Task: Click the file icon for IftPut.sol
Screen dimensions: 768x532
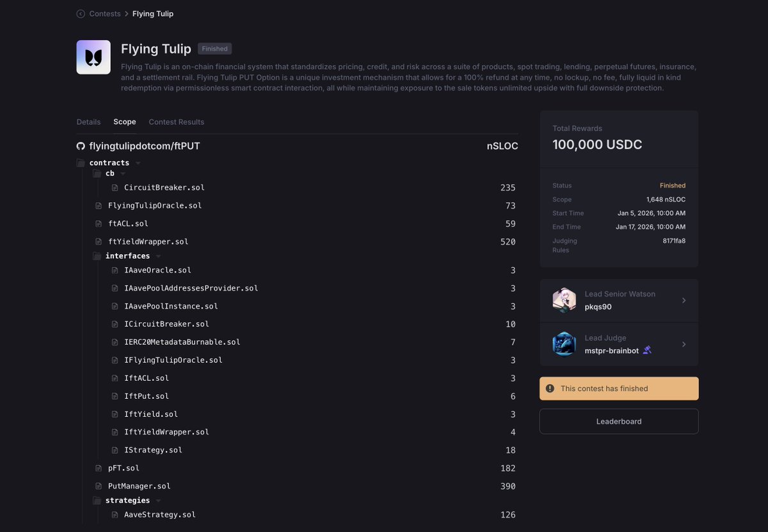Action: pos(115,396)
